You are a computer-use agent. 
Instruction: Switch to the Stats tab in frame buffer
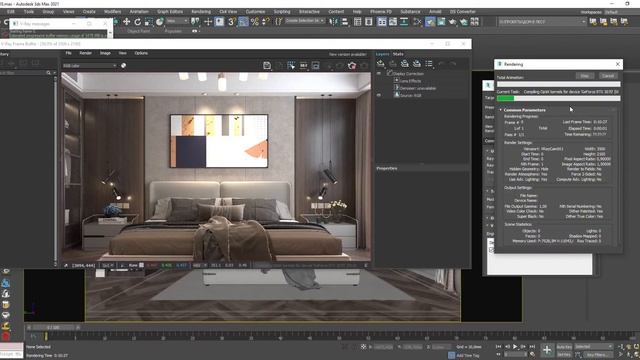[398, 54]
